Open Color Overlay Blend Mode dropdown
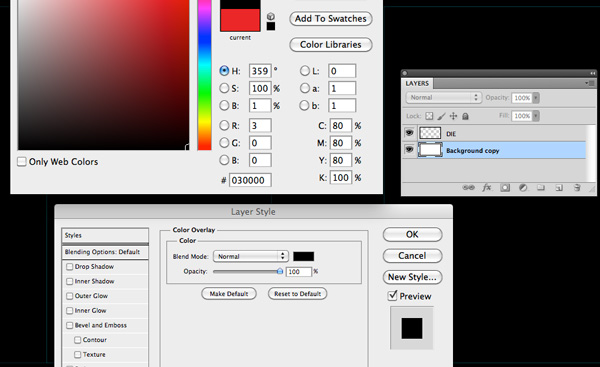 pos(251,256)
